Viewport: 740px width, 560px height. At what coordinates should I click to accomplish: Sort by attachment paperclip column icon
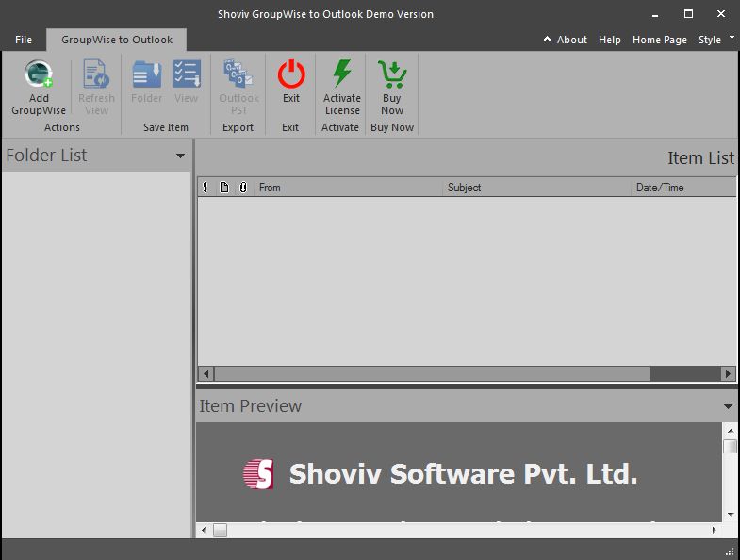click(x=243, y=188)
